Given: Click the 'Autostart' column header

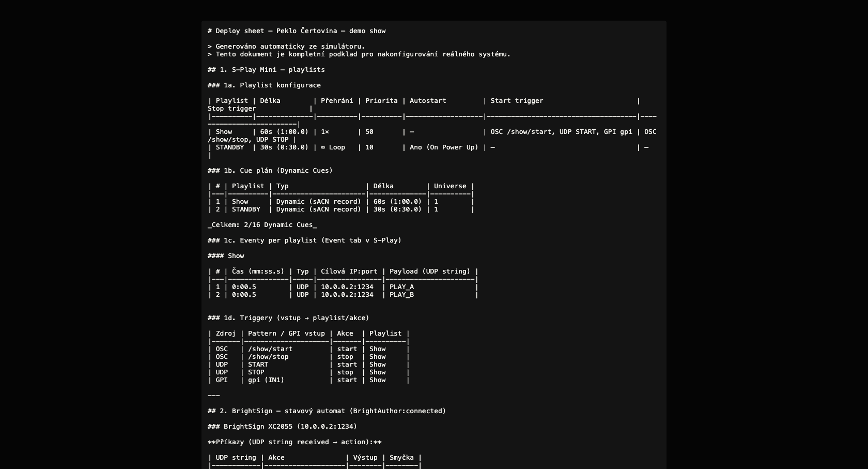Looking at the screenshot, I should click(x=428, y=101).
